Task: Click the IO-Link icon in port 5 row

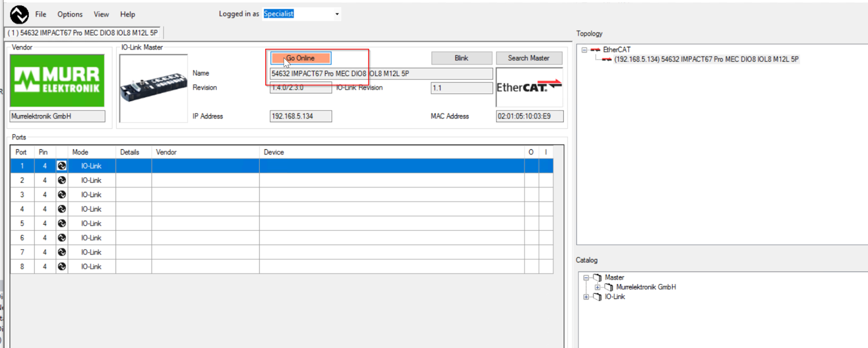Action: tap(62, 223)
